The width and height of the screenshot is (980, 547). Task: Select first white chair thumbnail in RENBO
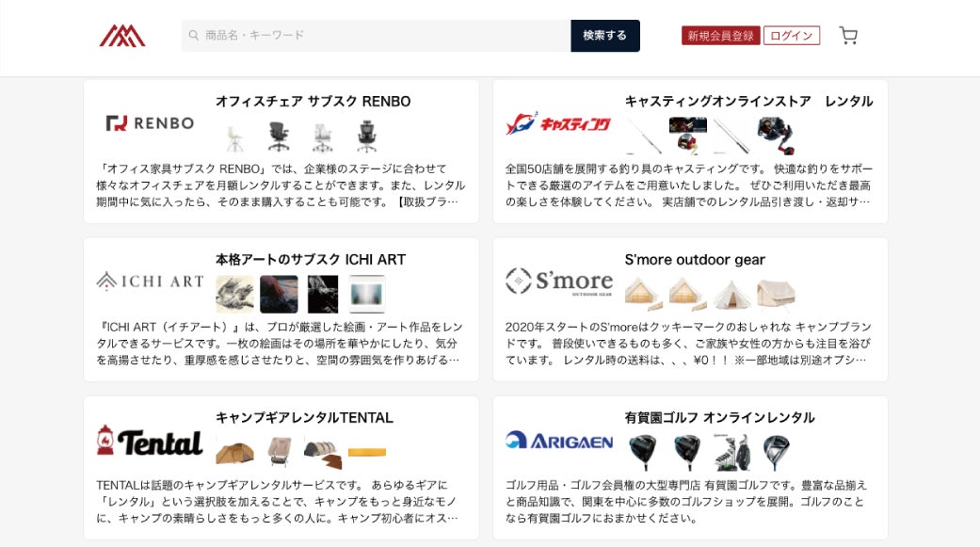(235, 137)
